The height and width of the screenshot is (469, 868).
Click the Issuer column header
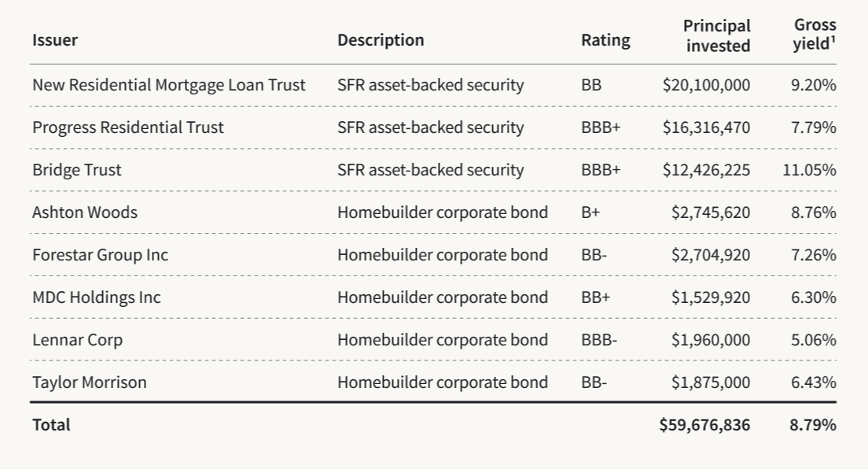click(55, 40)
